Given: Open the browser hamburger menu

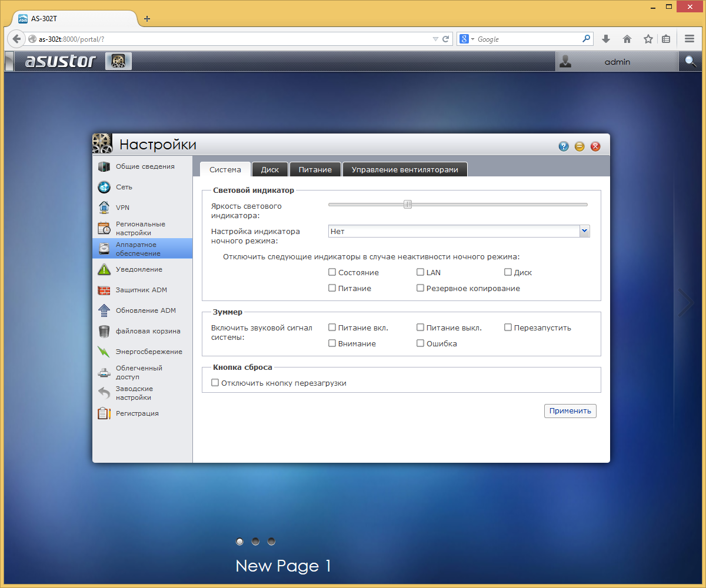Looking at the screenshot, I should 690,39.
